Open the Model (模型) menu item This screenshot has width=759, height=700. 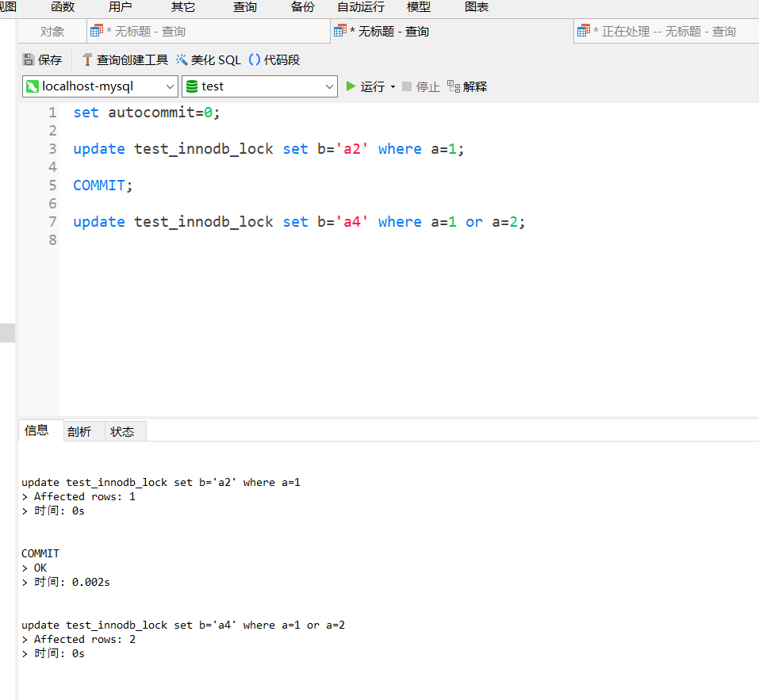point(419,7)
